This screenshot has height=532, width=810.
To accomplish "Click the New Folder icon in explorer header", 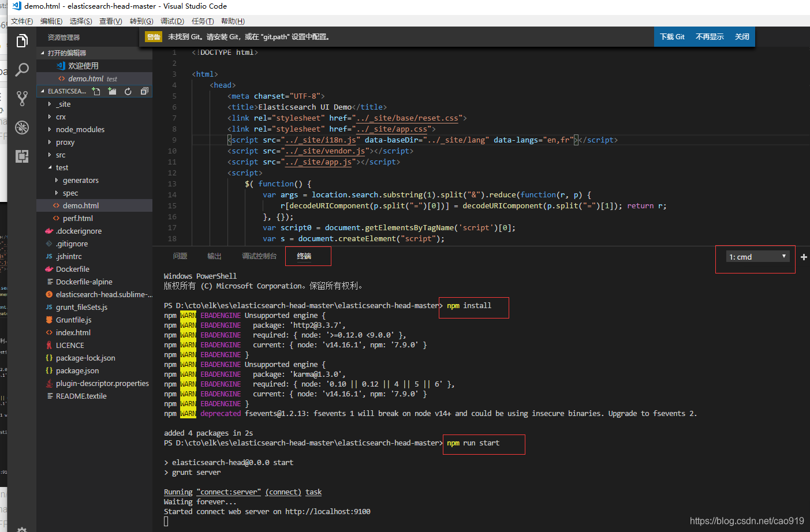I will point(112,91).
